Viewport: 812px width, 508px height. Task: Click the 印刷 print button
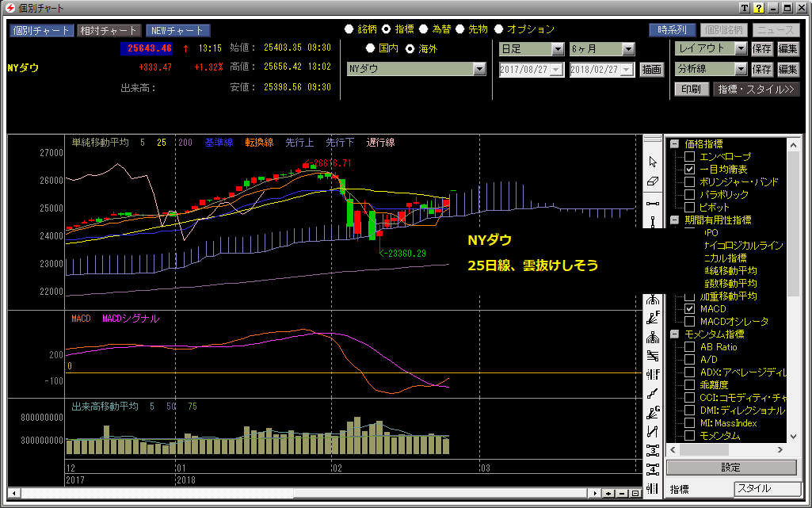pos(691,89)
